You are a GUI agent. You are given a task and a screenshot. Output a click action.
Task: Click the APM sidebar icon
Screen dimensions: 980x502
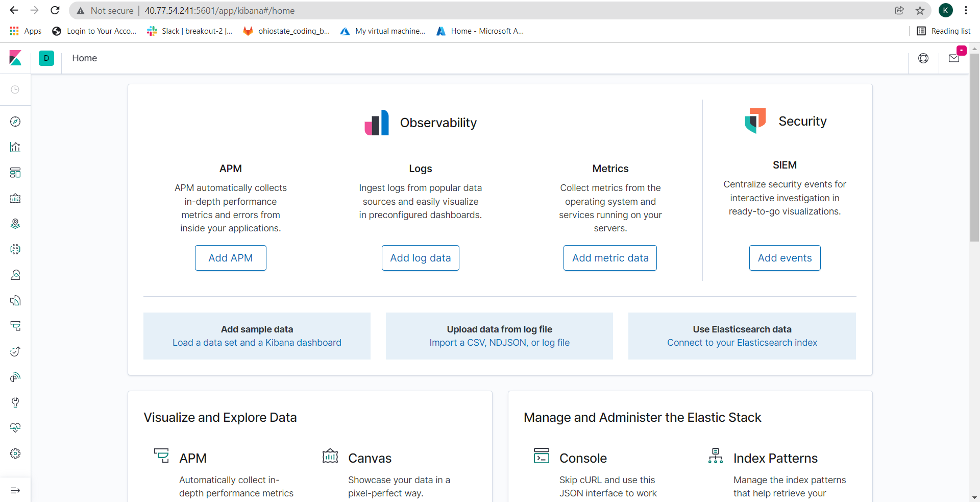(x=15, y=326)
